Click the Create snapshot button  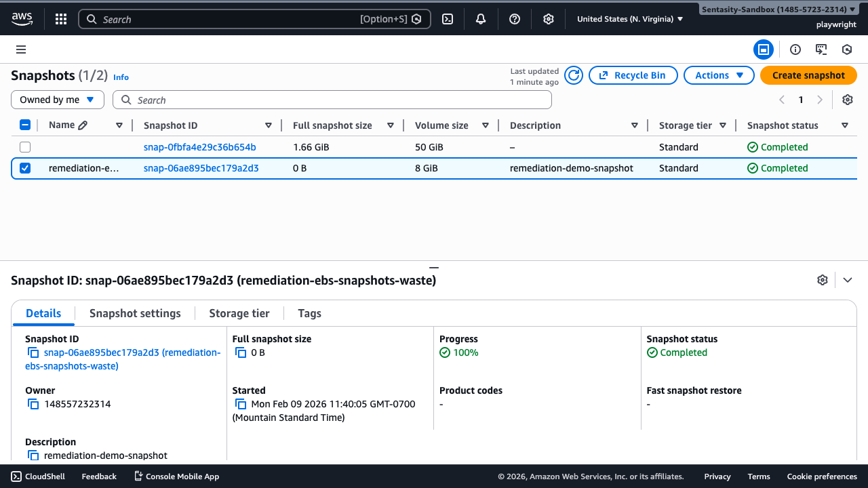click(x=808, y=75)
